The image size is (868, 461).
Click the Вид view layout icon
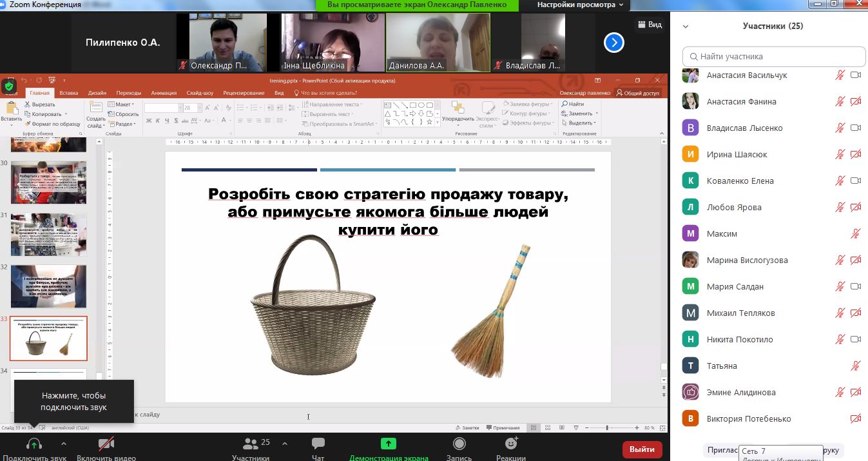(x=649, y=25)
